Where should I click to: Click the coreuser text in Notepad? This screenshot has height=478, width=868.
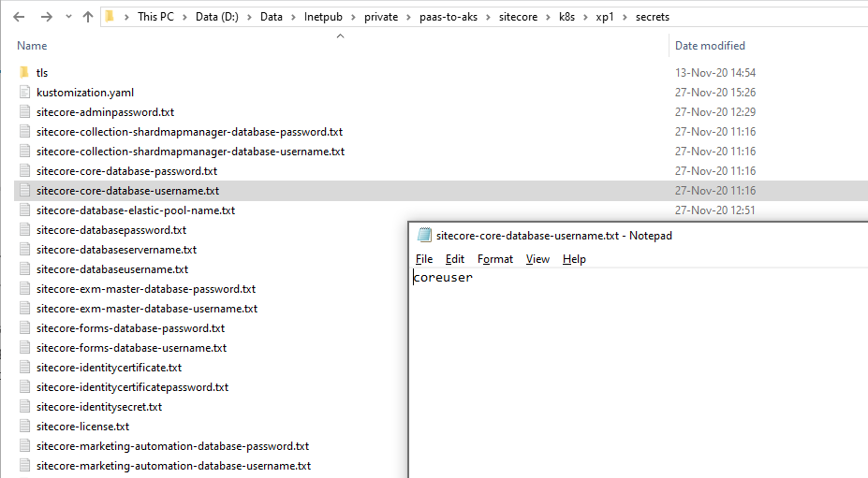click(443, 277)
